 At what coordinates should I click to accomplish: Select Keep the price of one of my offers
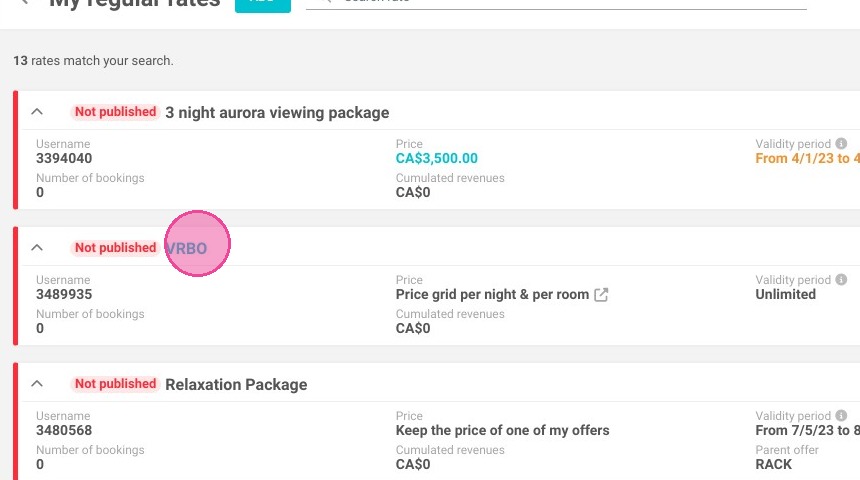tap(502, 431)
